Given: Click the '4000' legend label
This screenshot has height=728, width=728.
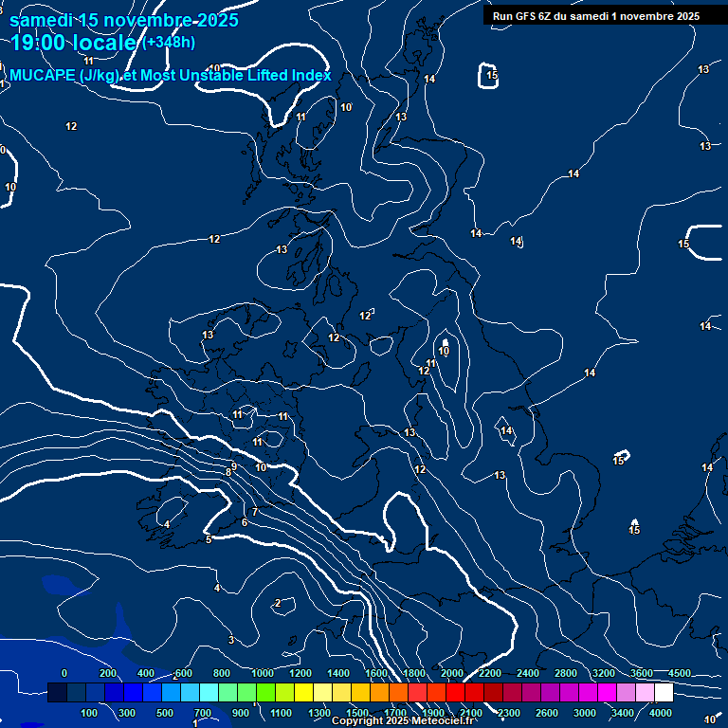Looking at the screenshot, I should click(660, 713).
